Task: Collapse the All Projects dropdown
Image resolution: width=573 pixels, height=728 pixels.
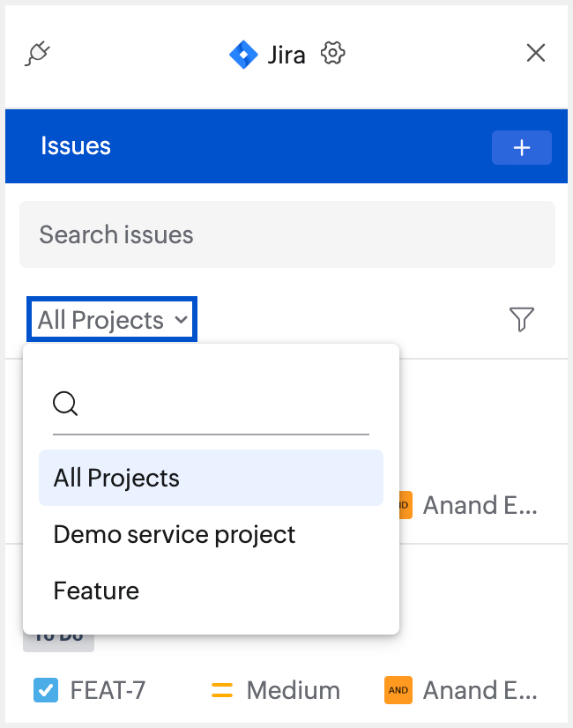Action: (112, 320)
